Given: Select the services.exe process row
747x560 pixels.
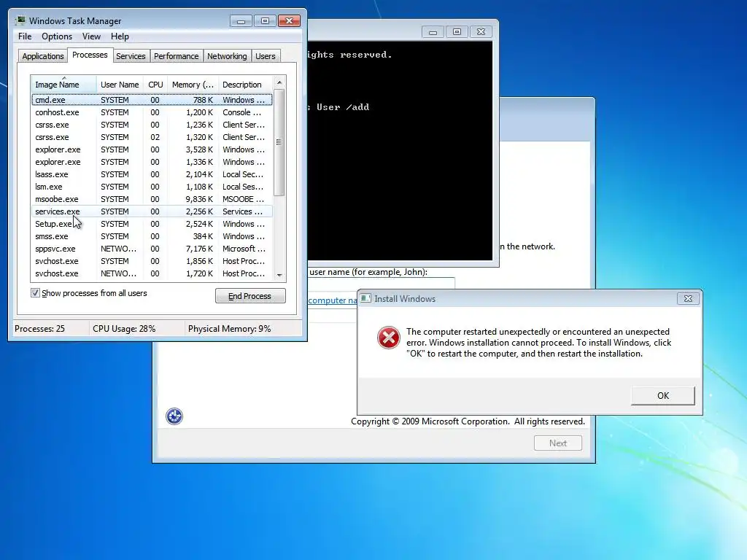Looking at the screenshot, I should click(152, 211).
